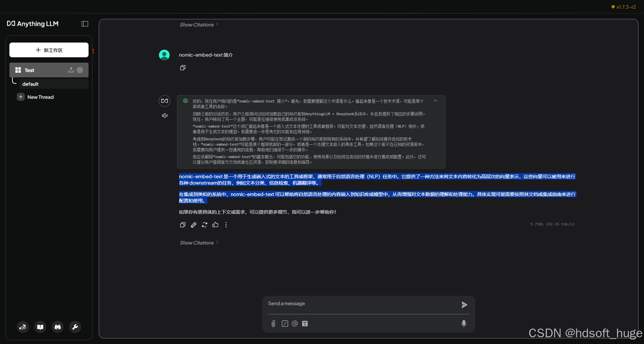Collapse the thinking reasoning block
Viewport: 644px width, 344px height.
click(x=436, y=101)
